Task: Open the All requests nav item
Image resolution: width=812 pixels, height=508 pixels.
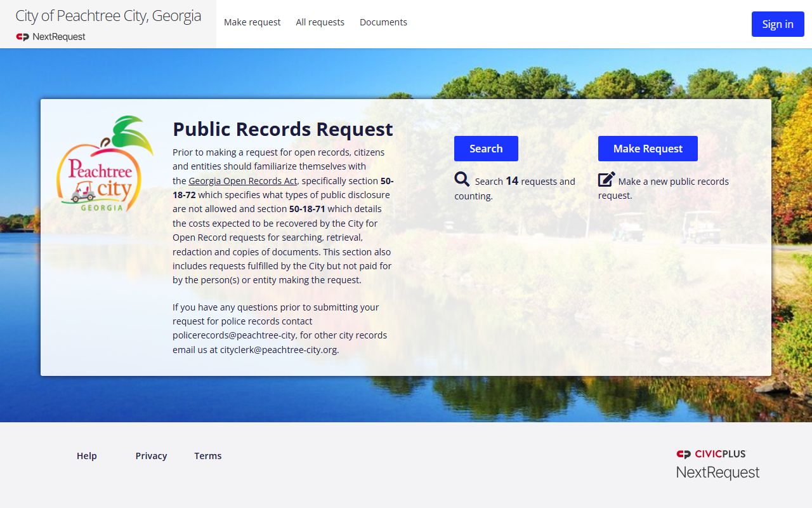Action: [320, 22]
